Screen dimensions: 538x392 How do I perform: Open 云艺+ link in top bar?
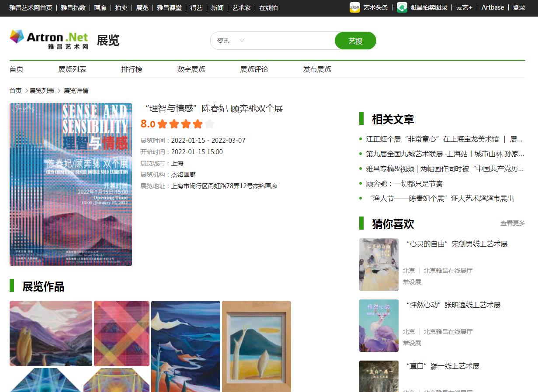(464, 8)
